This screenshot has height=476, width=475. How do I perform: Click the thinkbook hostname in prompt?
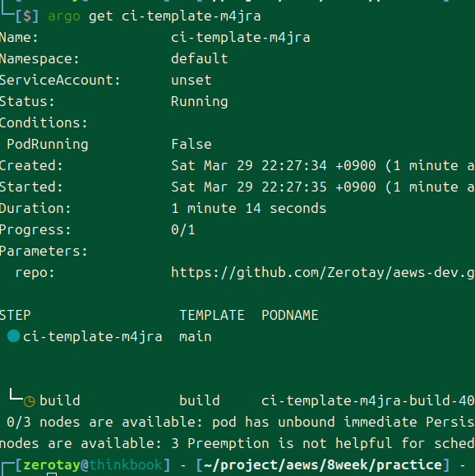pyautogui.click(x=126, y=464)
